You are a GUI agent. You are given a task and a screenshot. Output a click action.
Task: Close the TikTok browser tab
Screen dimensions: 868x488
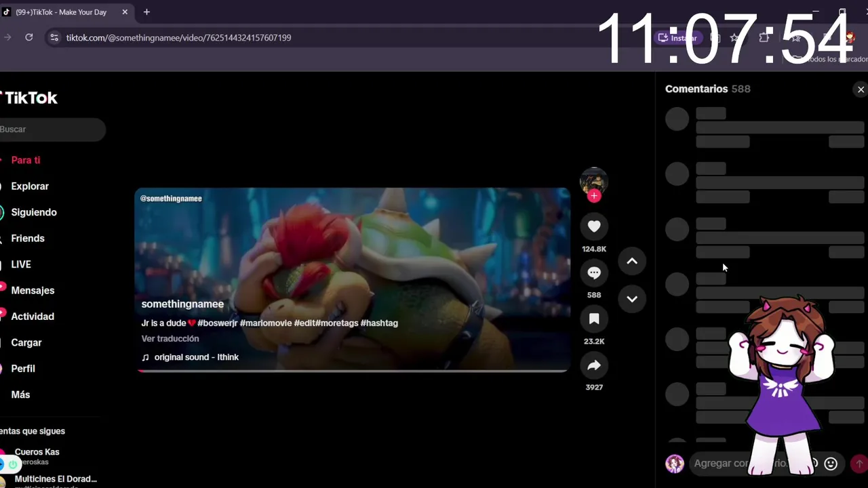125,12
